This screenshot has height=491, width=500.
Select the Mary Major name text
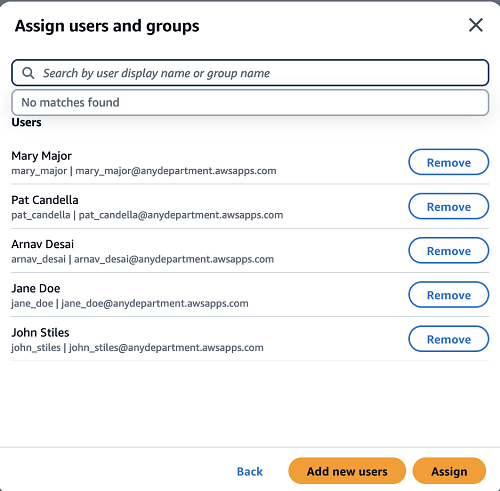pyautogui.click(x=42, y=156)
